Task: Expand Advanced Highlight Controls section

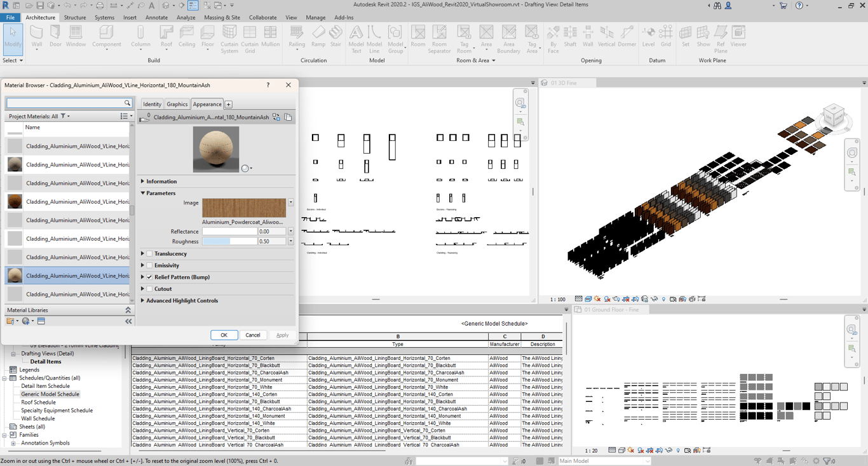Action: 143,301
